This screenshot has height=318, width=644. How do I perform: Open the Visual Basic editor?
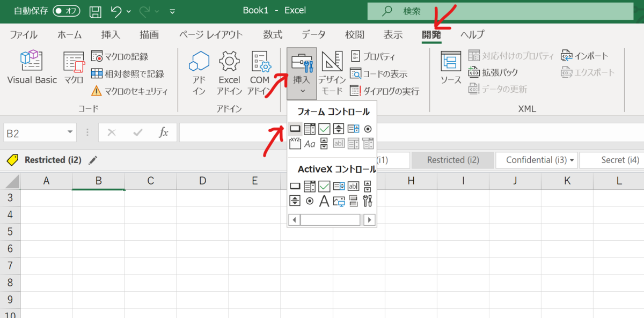32,68
